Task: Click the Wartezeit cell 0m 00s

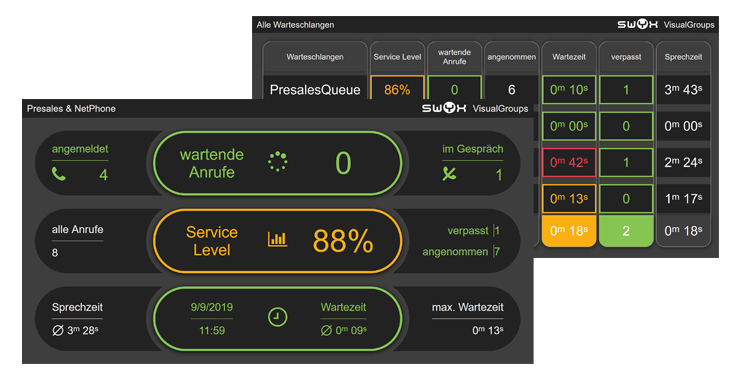Action: [x=569, y=126]
